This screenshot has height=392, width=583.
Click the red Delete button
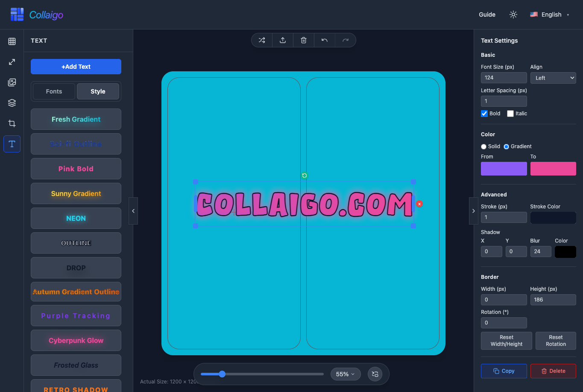click(553, 371)
